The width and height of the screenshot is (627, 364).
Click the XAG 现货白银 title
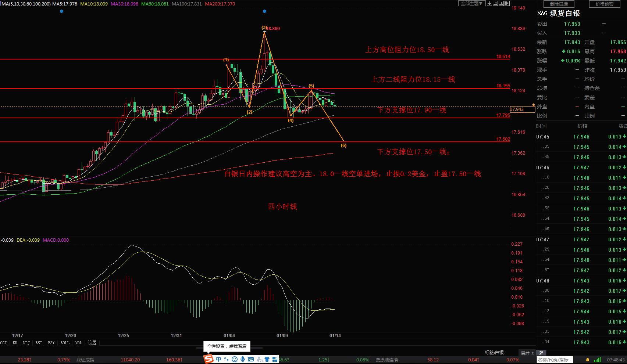pyautogui.click(x=559, y=13)
